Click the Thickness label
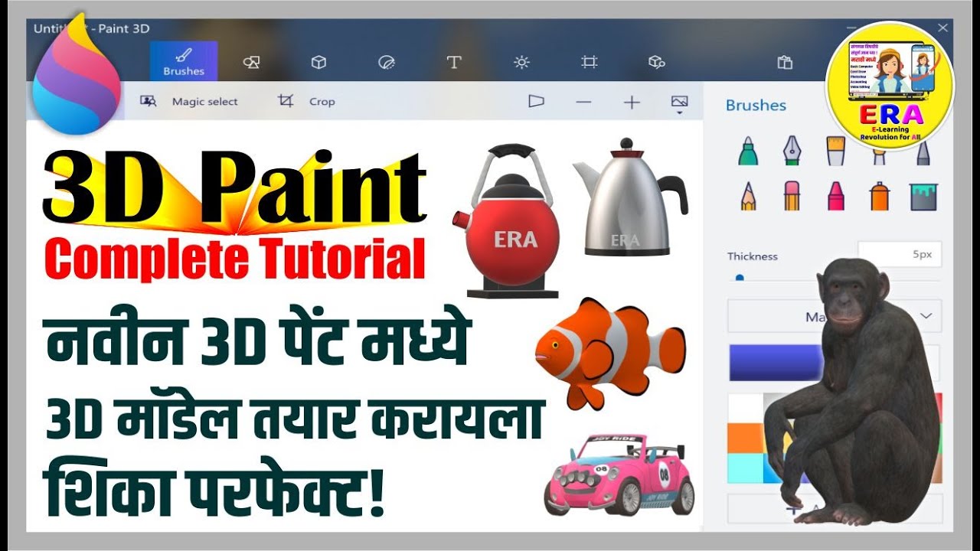This screenshot has height=551, width=980. (752, 256)
